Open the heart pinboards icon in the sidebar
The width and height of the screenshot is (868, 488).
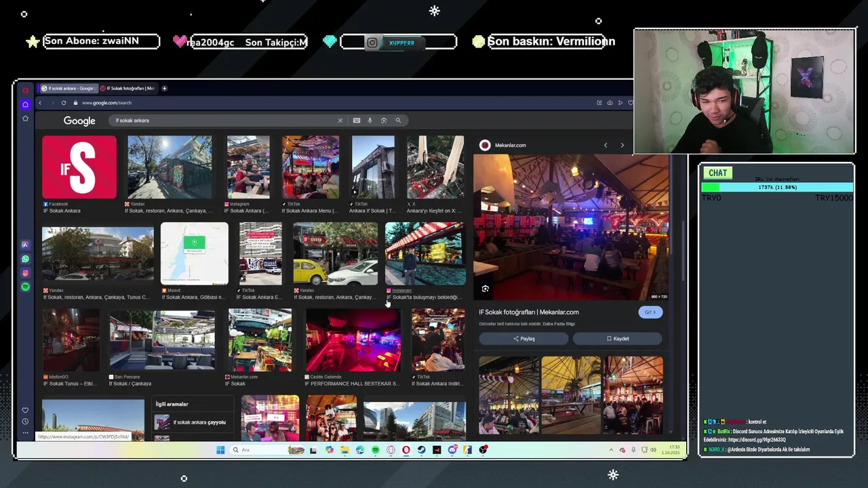pyautogui.click(x=25, y=410)
